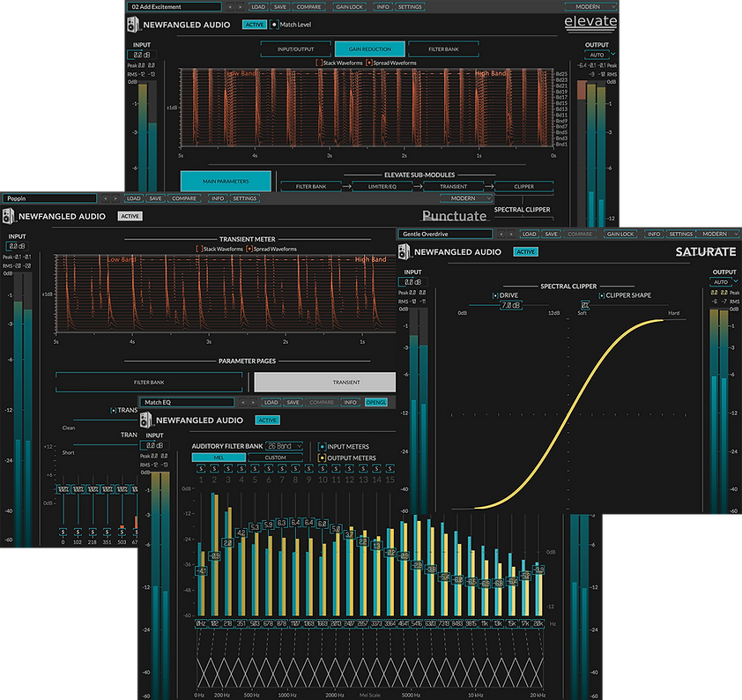Image resolution: width=742 pixels, height=700 pixels.
Task: Toggle OUTPUT METERS in the Match EQ window
Action: click(323, 458)
